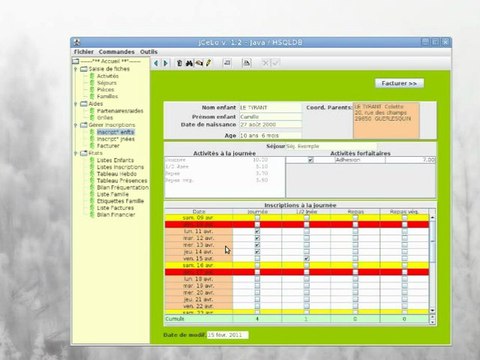The height and width of the screenshot is (360, 480).
Task: Click the green icon beside Listes Enfants
Action: point(92,160)
